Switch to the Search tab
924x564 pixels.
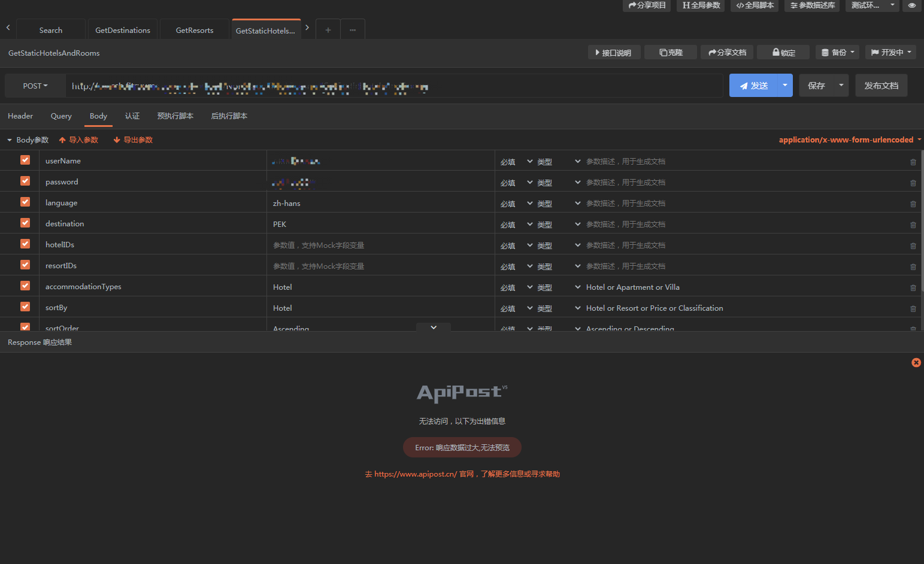tap(50, 30)
